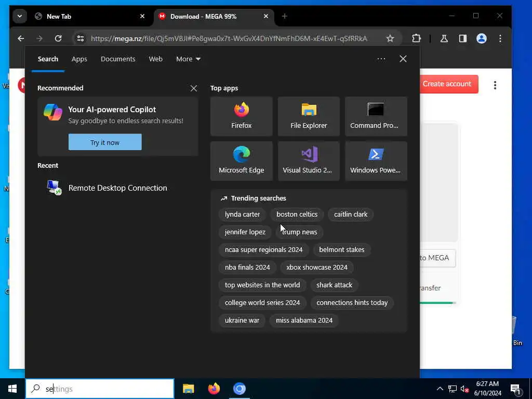Launch Visual Studio tile
Screen dimensions: 532x399
(309, 161)
